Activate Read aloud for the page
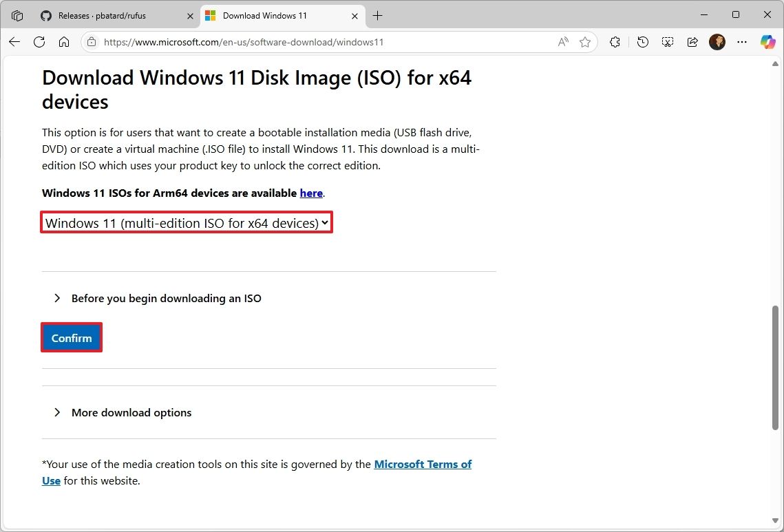 pyautogui.click(x=562, y=42)
